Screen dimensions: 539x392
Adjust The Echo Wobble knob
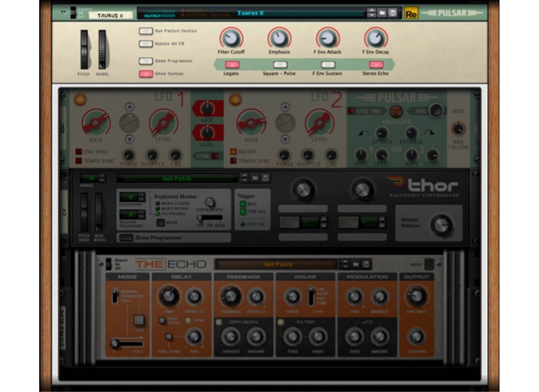click(x=379, y=297)
